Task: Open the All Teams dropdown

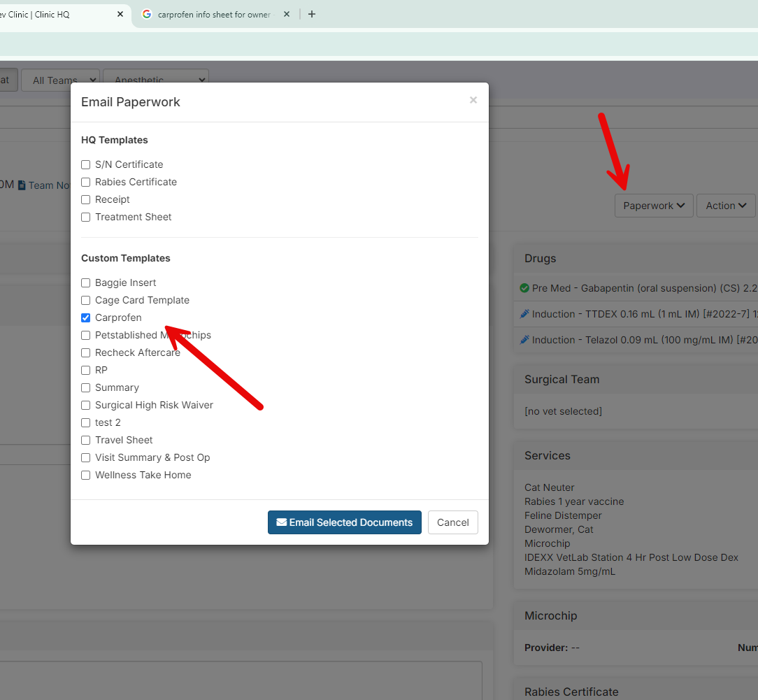Action: coord(60,80)
